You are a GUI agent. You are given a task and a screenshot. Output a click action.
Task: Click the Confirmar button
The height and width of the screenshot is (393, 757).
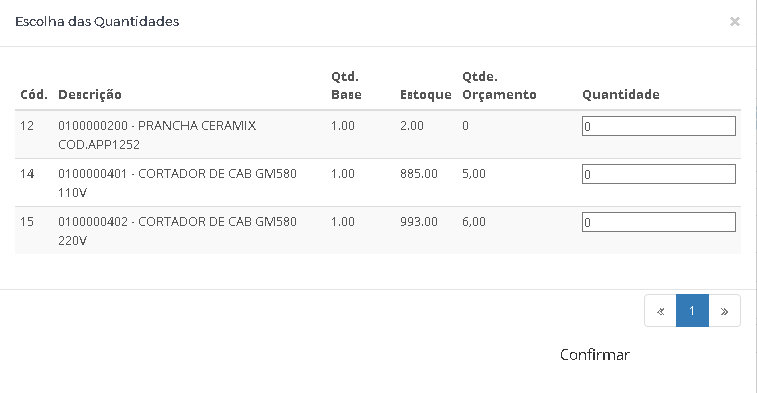click(595, 355)
